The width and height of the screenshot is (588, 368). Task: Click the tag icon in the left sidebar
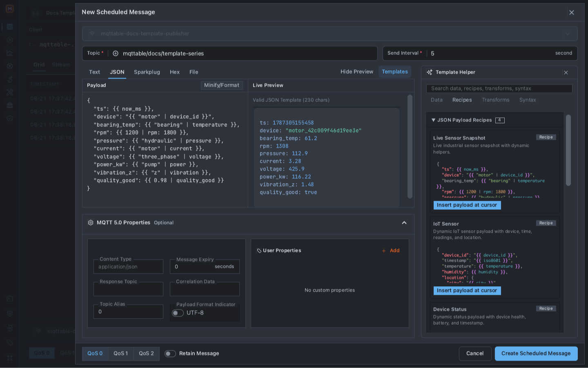pos(10,343)
